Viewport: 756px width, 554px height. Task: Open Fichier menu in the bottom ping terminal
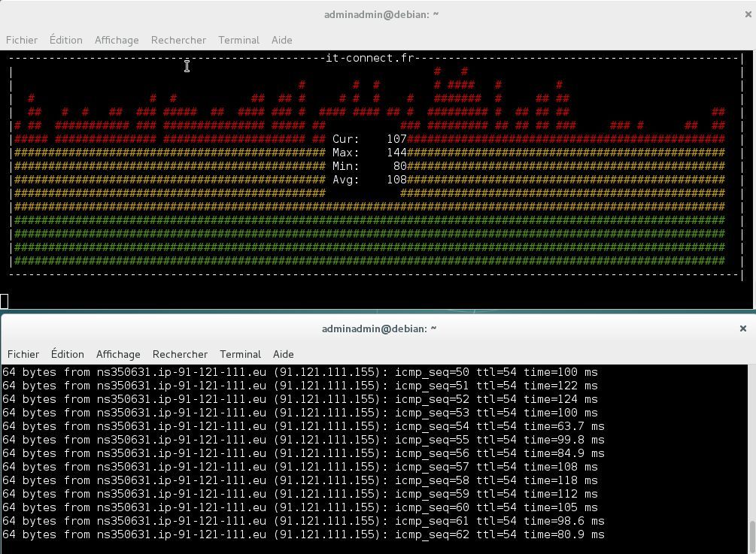click(x=23, y=354)
